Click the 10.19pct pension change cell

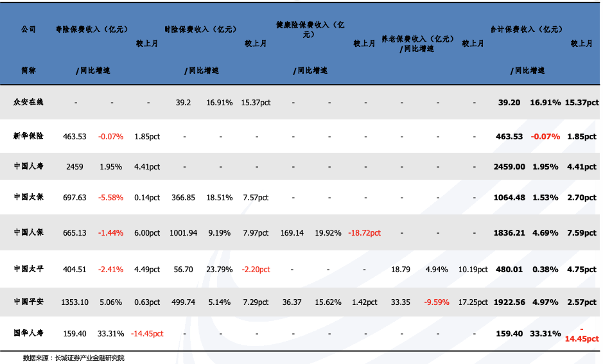pos(473,270)
